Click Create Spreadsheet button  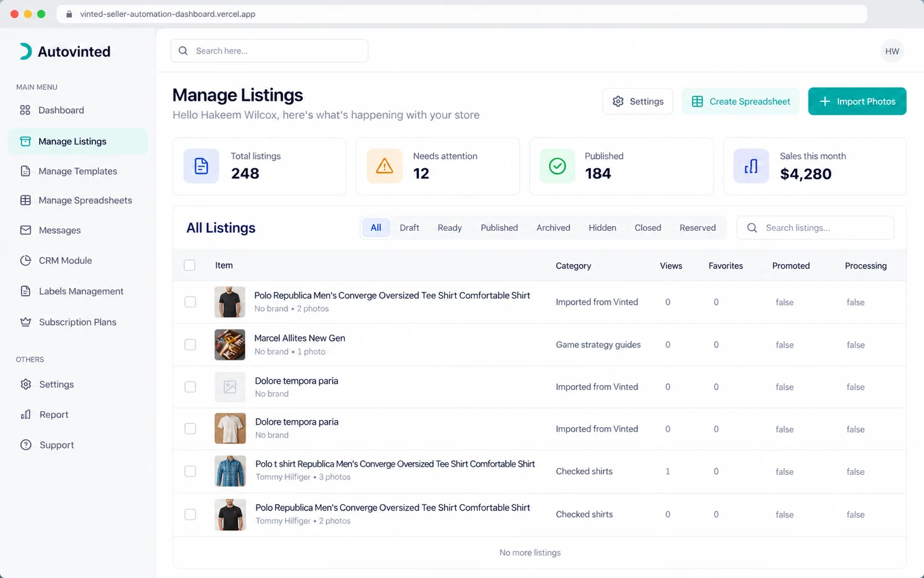(x=740, y=101)
